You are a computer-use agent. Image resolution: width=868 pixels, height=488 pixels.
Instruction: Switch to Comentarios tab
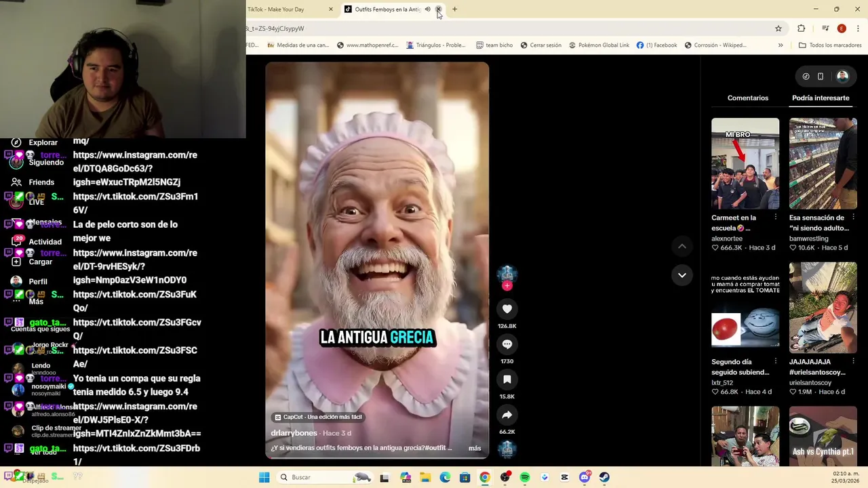click(x=748, y=98)
